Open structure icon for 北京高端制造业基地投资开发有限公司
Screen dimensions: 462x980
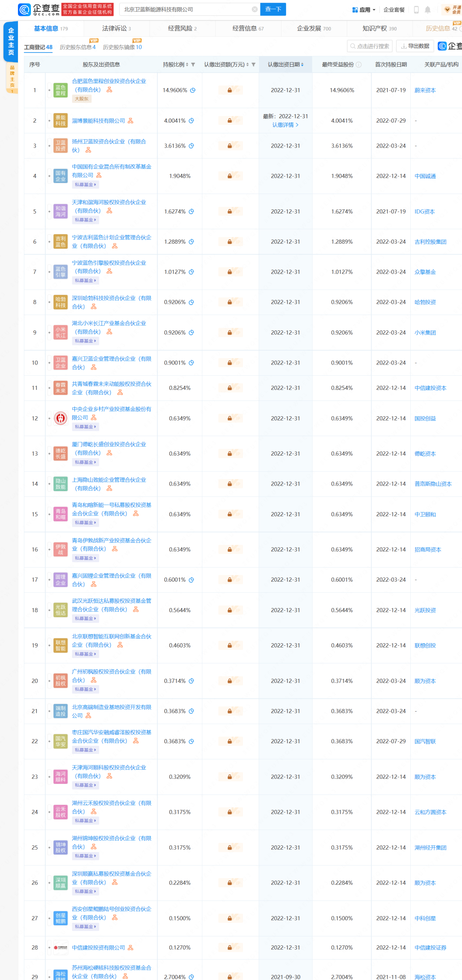coord(88,715)
